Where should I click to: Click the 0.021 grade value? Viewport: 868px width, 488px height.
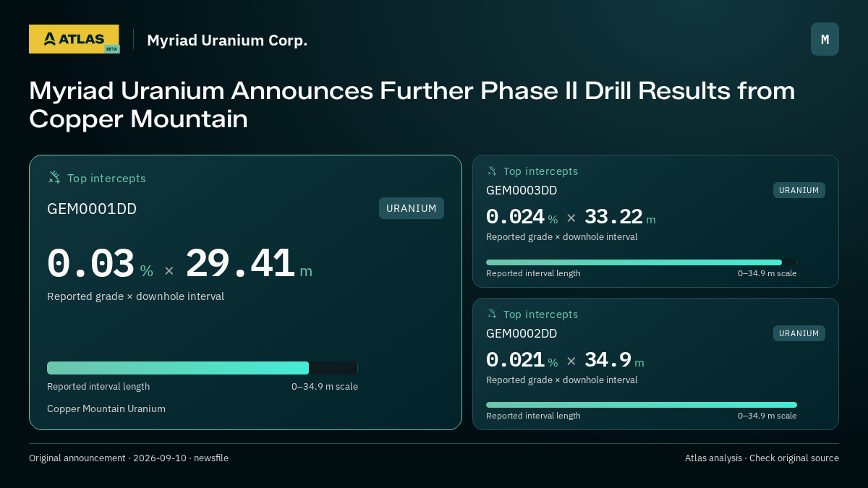pos(515,360)
